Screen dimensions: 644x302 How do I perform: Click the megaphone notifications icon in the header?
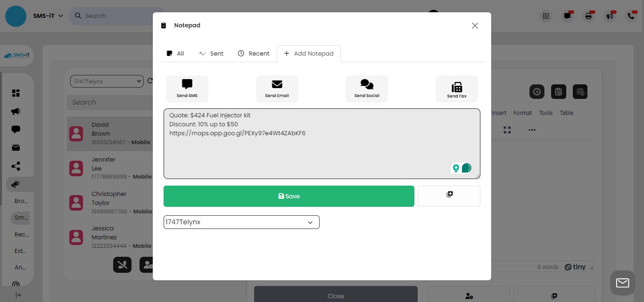coord(610,16)
